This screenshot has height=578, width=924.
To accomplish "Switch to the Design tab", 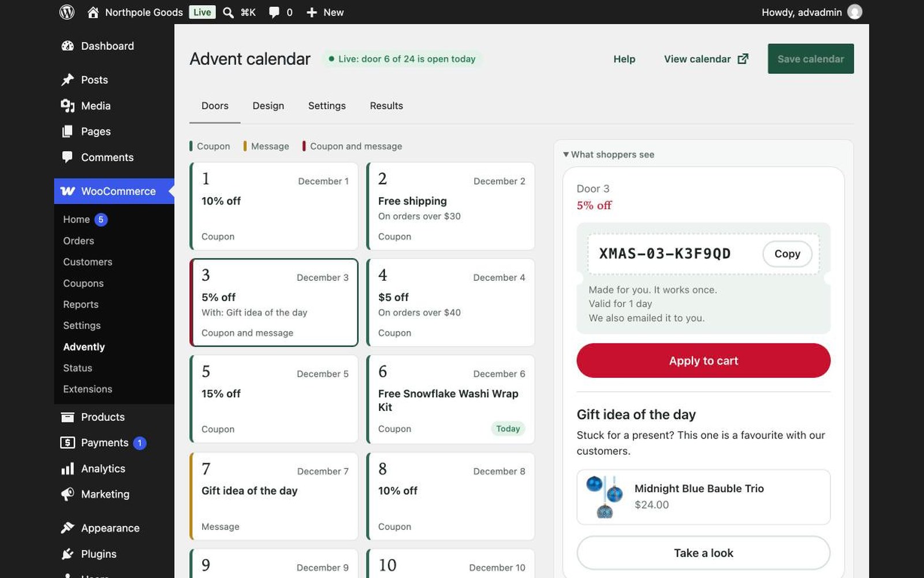I will pos(268,106).
